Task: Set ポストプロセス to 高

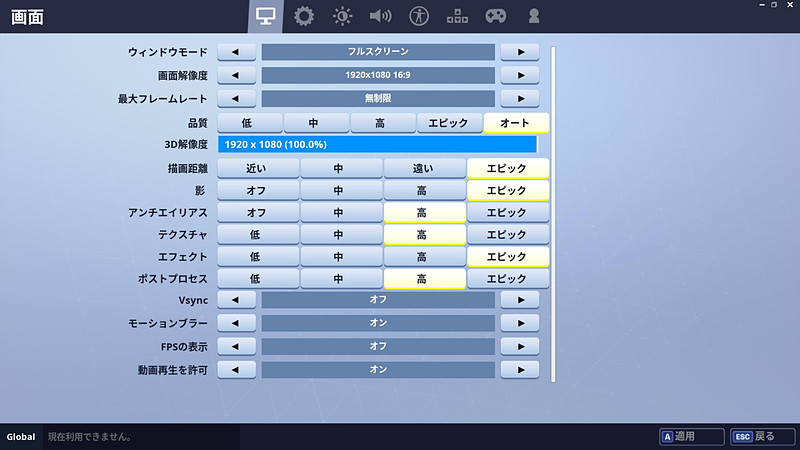Action: click(424, 279)
